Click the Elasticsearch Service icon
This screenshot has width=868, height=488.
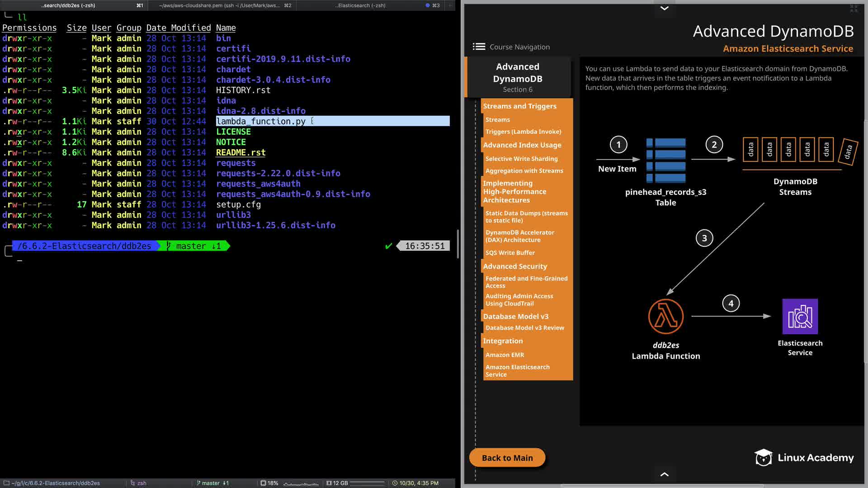(x=800, y=316)
